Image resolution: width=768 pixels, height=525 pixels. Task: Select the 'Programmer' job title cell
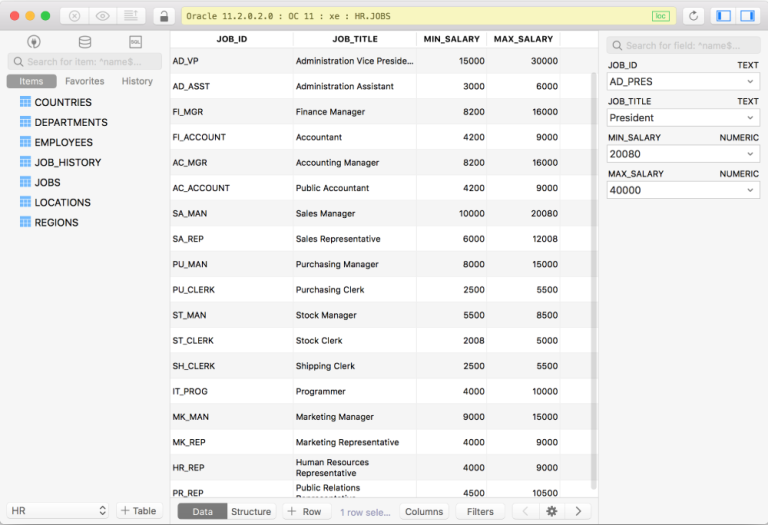pos(355,391)
